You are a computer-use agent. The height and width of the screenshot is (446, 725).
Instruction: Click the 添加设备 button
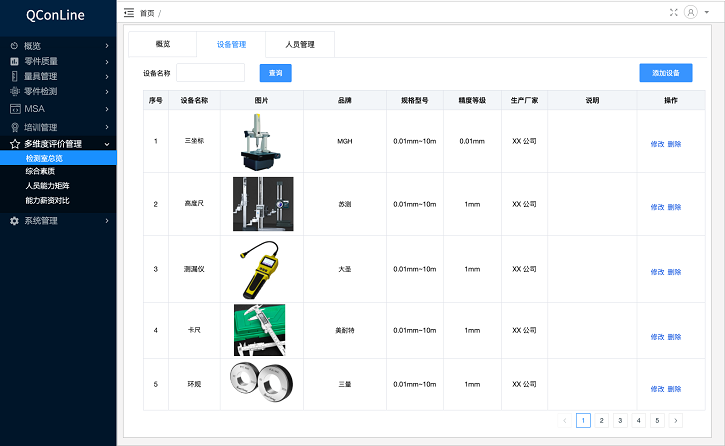[665, 73]
